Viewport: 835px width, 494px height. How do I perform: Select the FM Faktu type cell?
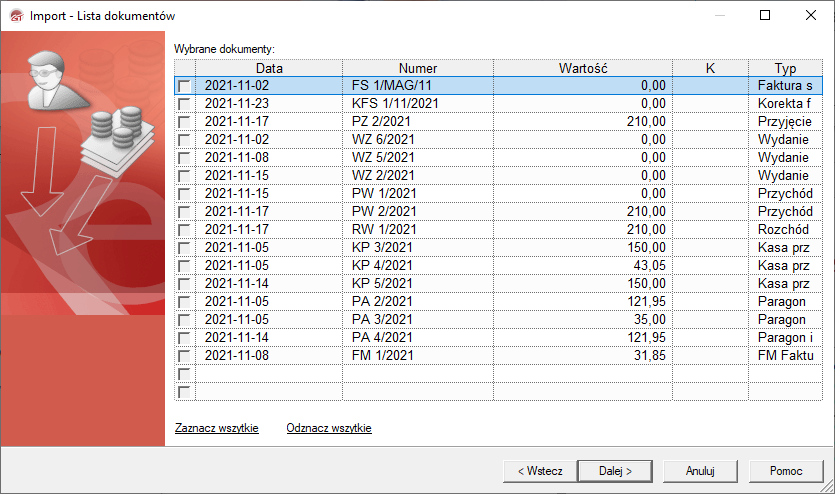[785, 356]
